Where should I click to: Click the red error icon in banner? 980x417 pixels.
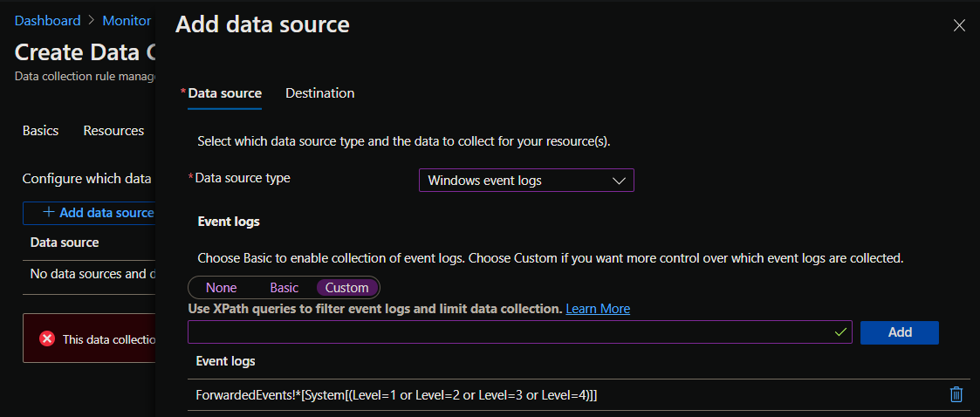(x=47, y=338)
